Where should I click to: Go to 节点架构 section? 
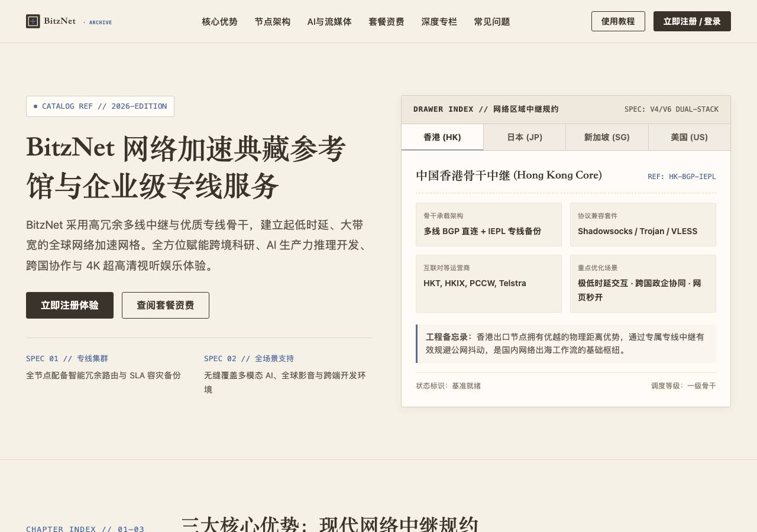tap(273, 22)
